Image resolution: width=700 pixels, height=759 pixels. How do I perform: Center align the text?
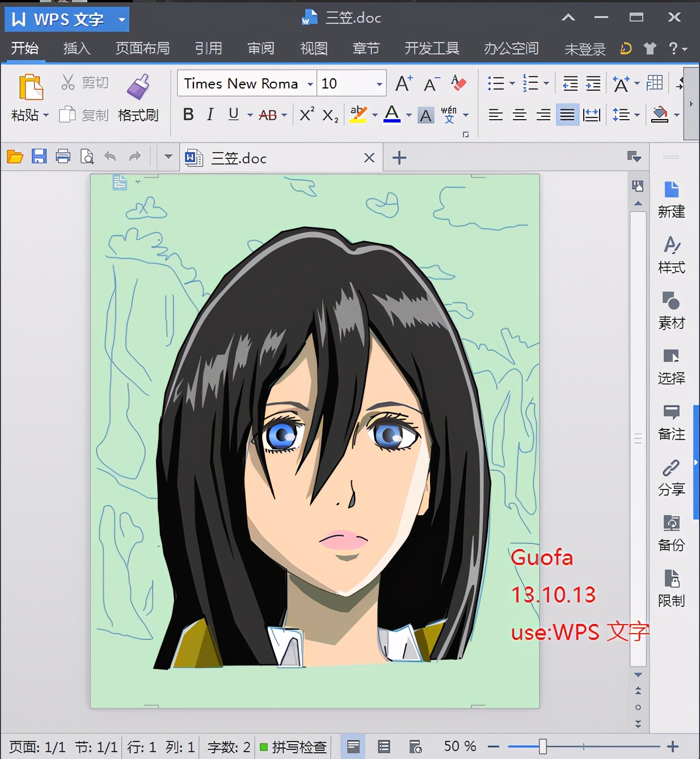(520, 115)
